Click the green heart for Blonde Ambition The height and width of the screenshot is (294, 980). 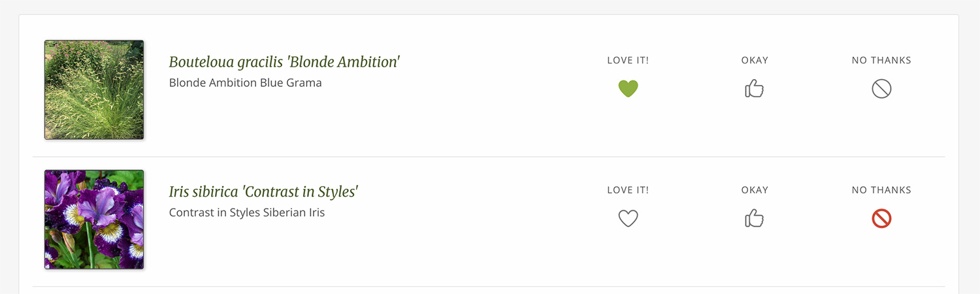click(628, 89)
